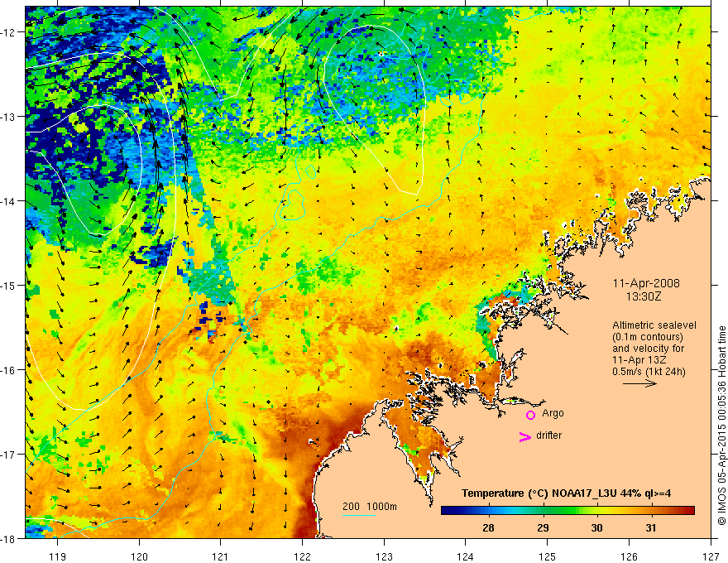Click the longitude axis label 119

point(58,556)
